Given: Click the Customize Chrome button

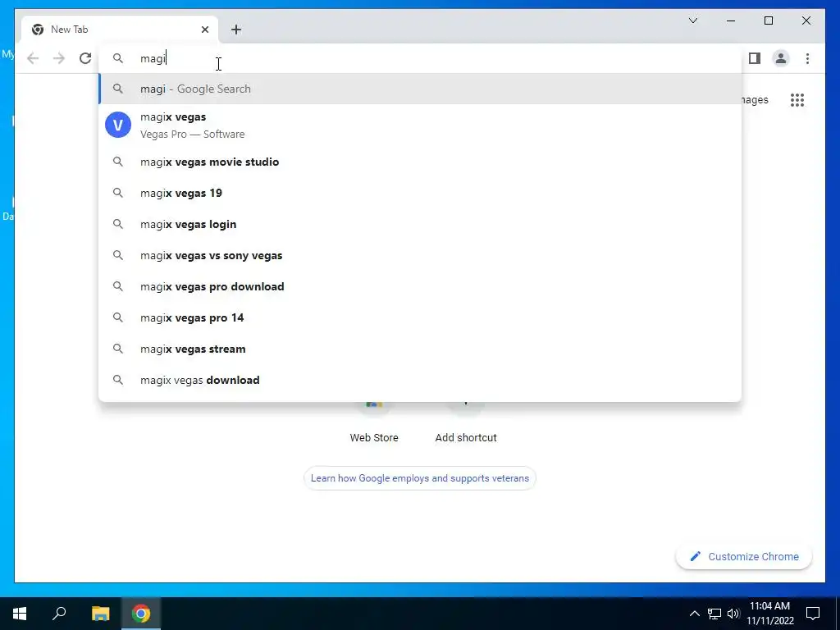Looking at the screenshot, I should tap(744, 557).
